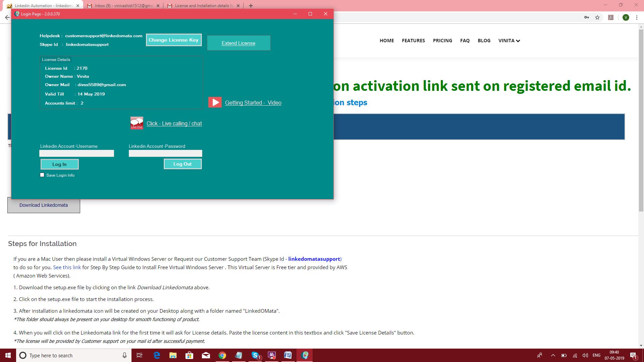This screenshot has width=644, height=362.
Task: Open Microsoft Store from taskbar
Action: (189, 355)
